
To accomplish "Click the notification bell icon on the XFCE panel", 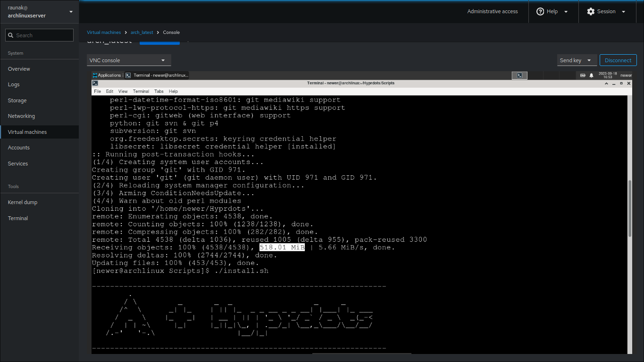I will pyautogui.click(x=592, y=75).
